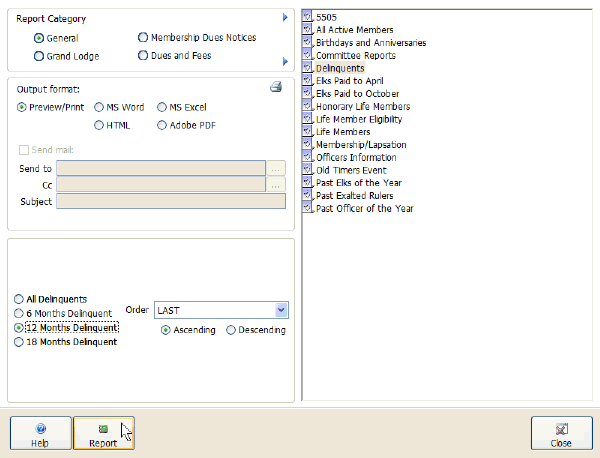
Task: Choose Membership Dues Notices category
Action: (x=144, y=38)
